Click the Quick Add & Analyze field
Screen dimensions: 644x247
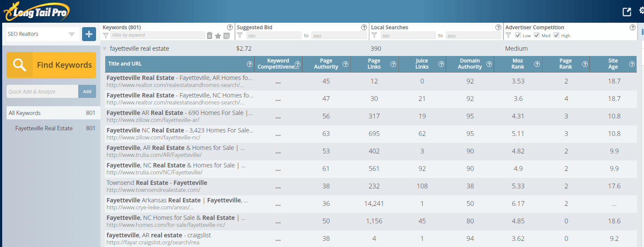pos(42,91)
